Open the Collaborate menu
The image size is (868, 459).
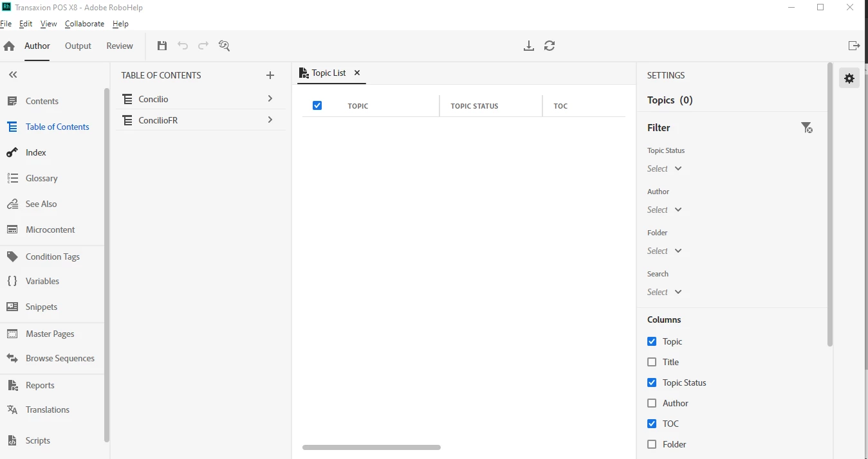[x=84, y=24]
